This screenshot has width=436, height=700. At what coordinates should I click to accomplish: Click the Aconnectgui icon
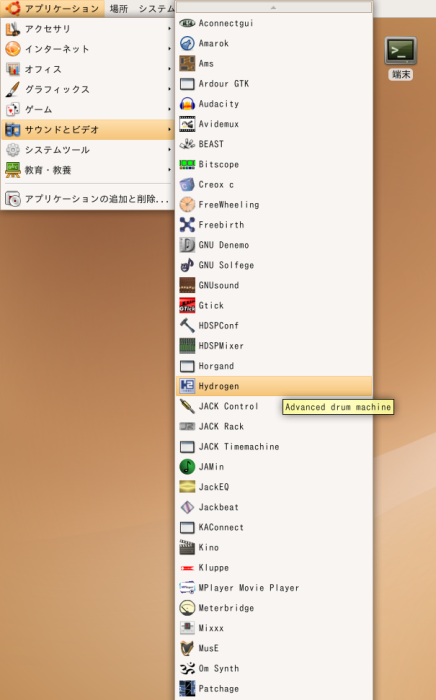point(187,23)
